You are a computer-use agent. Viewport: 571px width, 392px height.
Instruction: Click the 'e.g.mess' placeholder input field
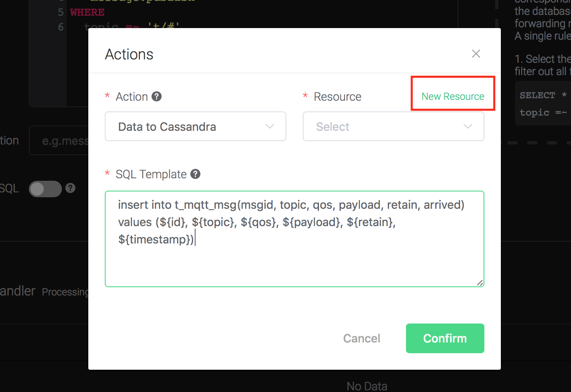(x=62, y=141)
